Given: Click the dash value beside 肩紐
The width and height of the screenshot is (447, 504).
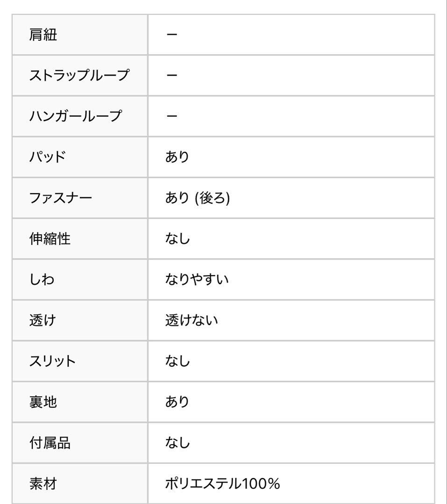Looking at the screenshot, I should [171, 35].
